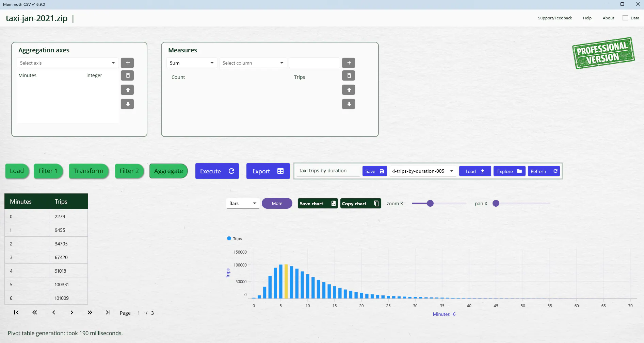Toggle the Trips legend item in chart
This screenshot has height=343, width=644.
pyautogui.click(x=234, y=239)
